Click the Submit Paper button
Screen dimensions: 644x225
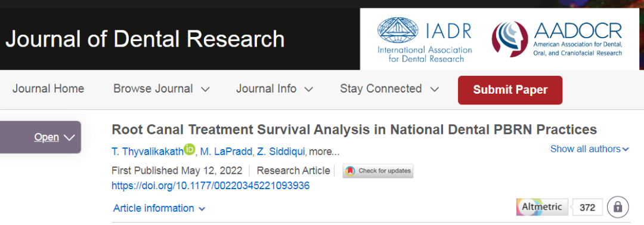click(x=510, y=90)
